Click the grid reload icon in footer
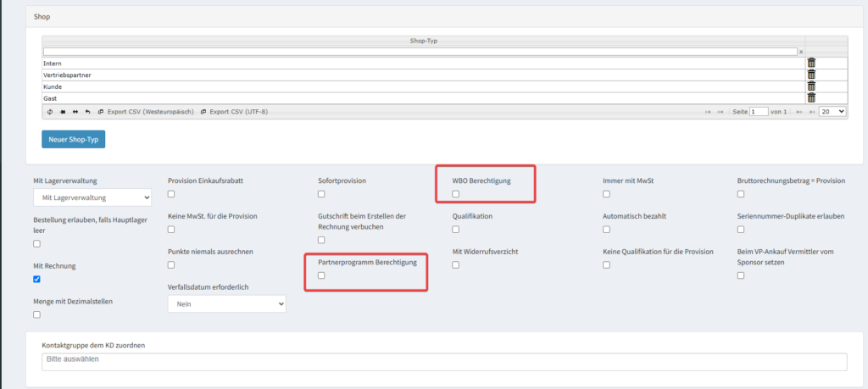 (50, 112)
